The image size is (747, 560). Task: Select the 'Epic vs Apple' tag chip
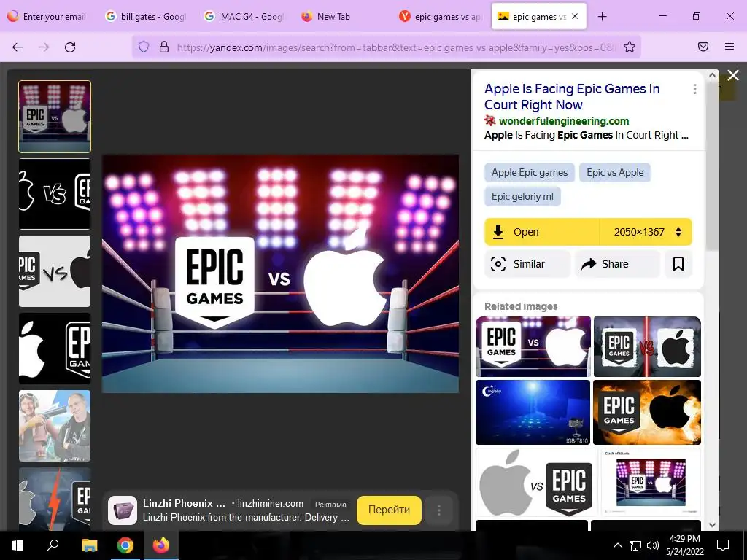tap(614, 172)
